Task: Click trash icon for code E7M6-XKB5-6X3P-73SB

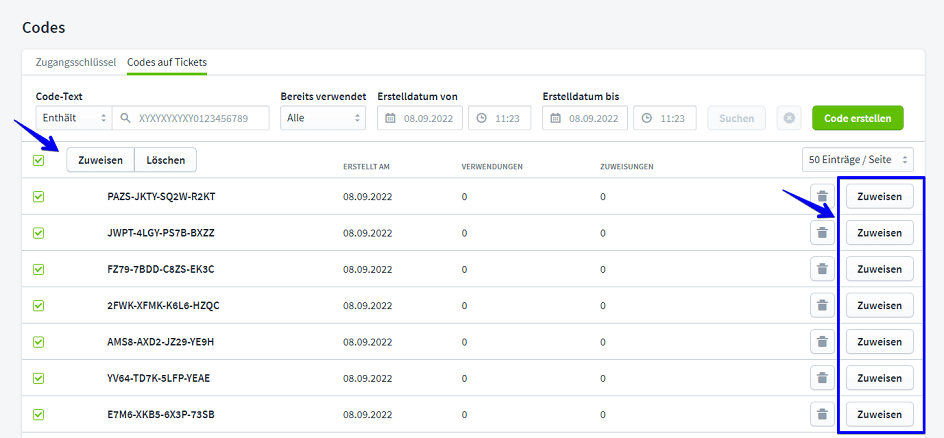Action: 821,414
